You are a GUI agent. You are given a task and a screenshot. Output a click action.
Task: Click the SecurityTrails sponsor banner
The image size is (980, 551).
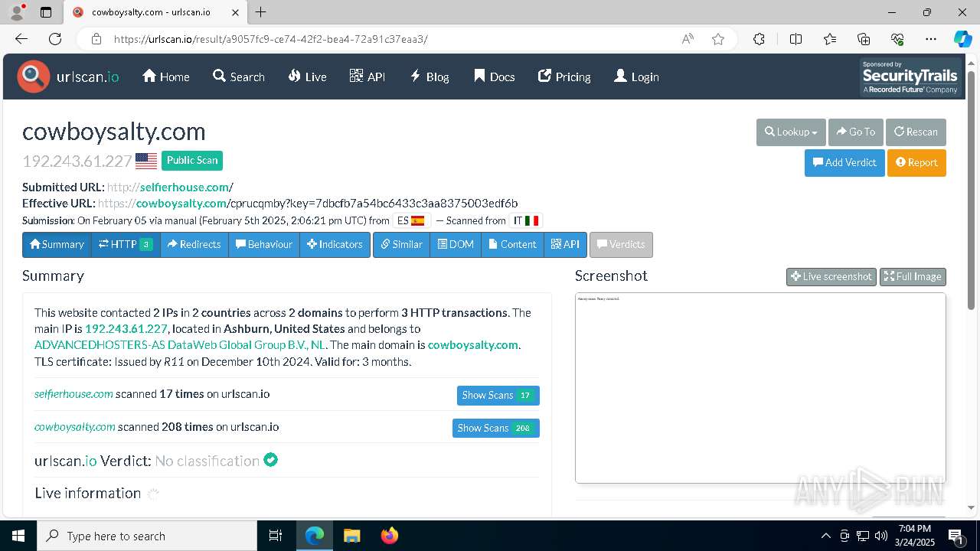tap(910, 77)
